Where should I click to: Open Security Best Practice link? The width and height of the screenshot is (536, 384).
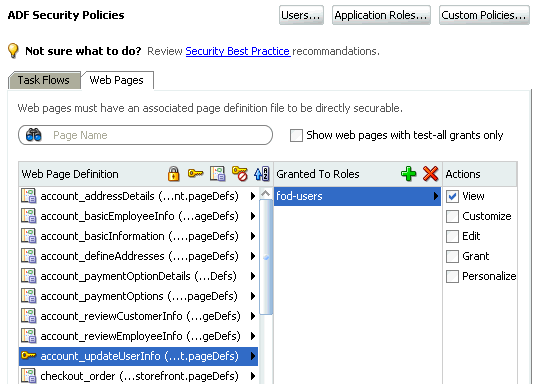tap(238, 51)
